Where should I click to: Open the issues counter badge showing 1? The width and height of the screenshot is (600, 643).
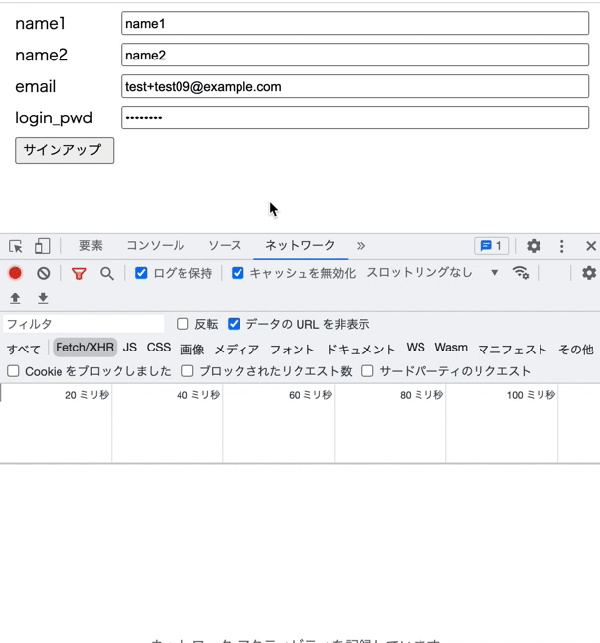pos(491,246)
